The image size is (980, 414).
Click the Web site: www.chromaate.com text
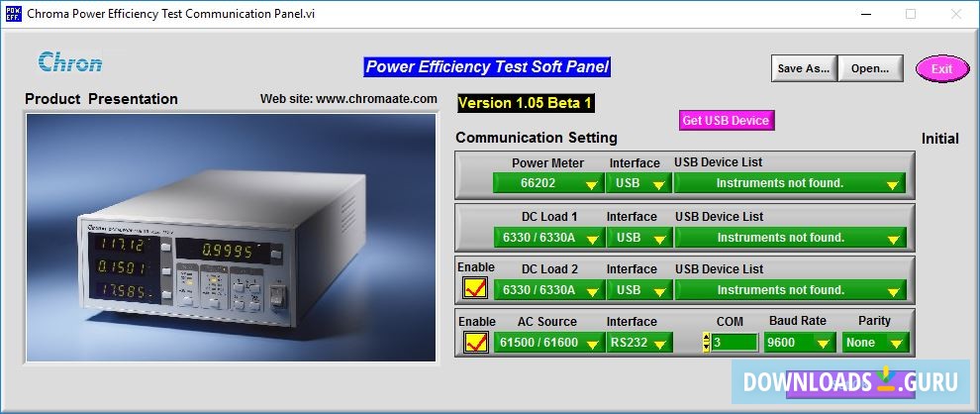pyautogui.click(x=348, y=99)
